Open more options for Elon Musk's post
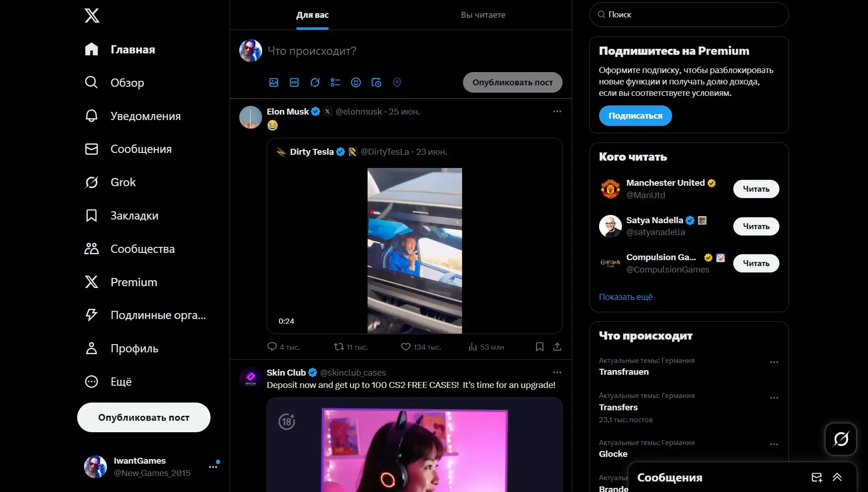This screenshot has width=868, height=492. coord(557,111)
